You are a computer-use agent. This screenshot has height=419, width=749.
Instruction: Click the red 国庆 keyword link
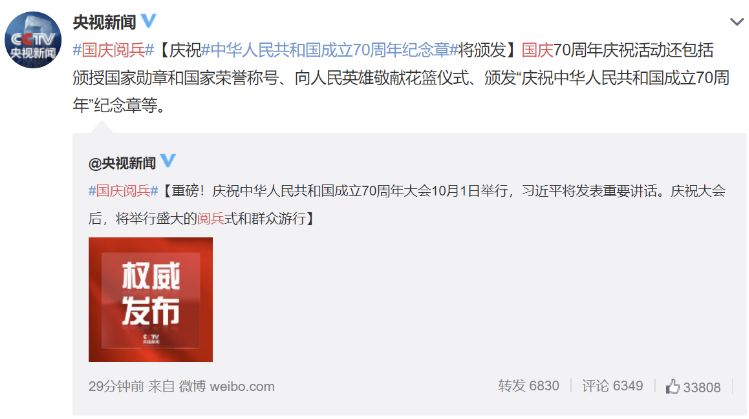[537, 50]
